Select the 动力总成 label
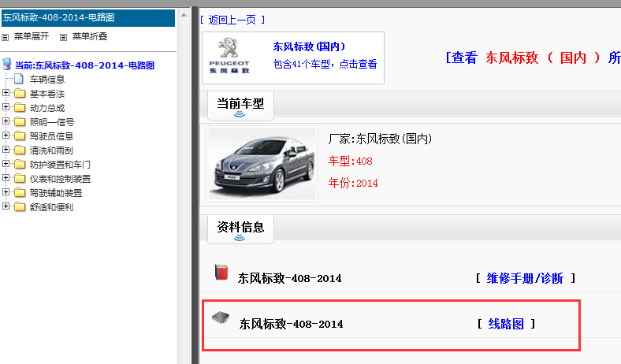Screen dimensions: 621x364 [x=47, y=108]
